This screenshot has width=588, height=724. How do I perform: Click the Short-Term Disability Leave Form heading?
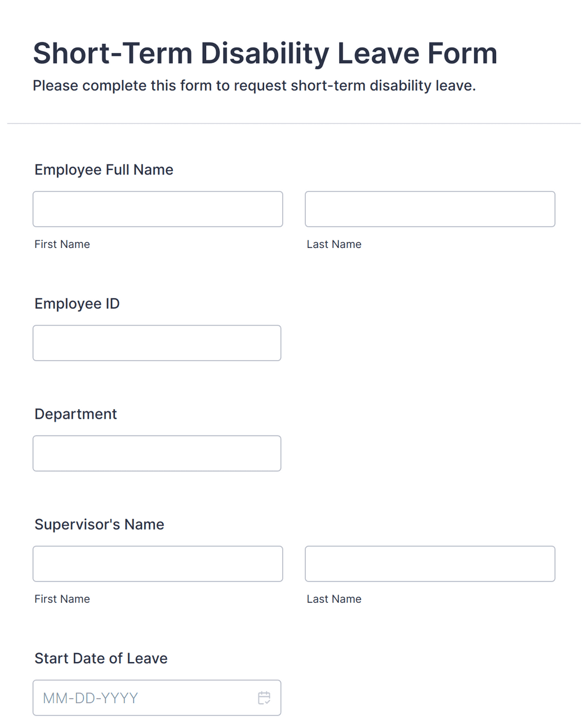[x=265, y=54]
